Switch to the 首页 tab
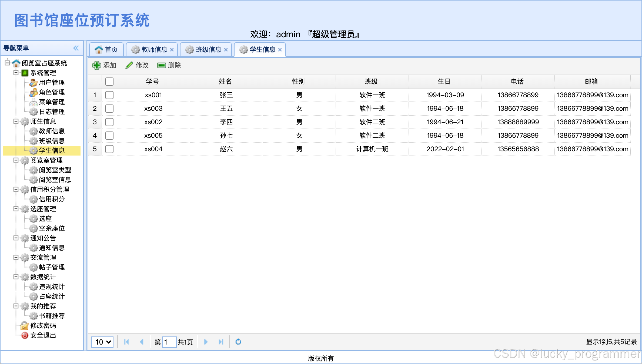 click(107, 50)
